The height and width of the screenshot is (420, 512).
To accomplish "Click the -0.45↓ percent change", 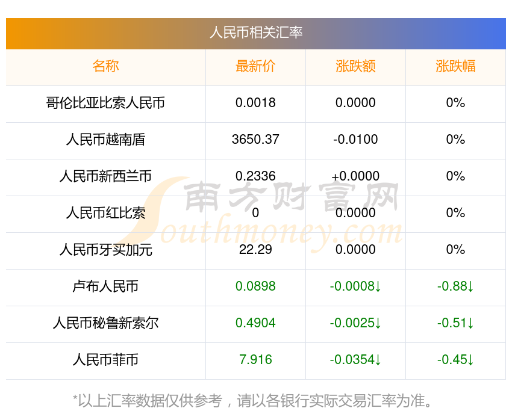I will [x=455, y=360].
